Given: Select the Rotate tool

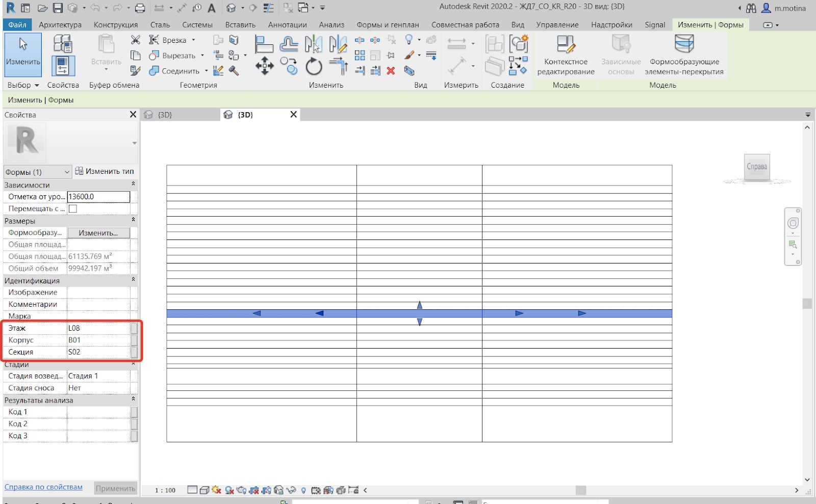Looking at the screenshot, I should 314,66.
